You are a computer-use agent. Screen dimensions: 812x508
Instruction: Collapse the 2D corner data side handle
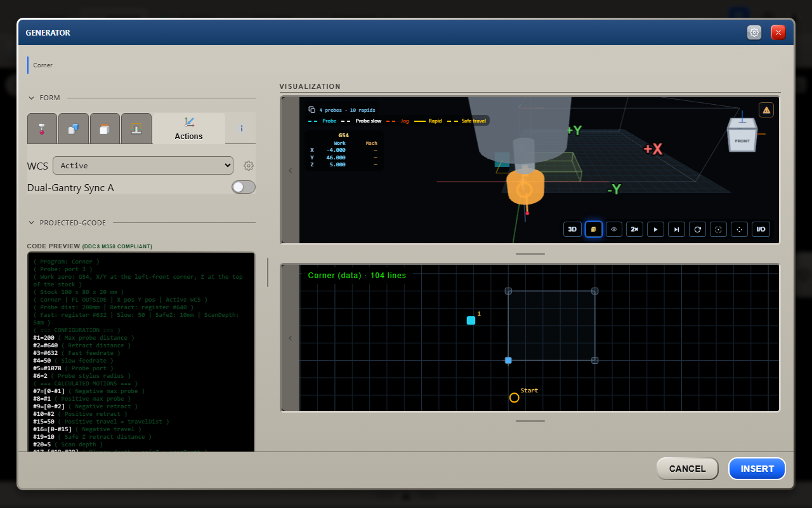coord(291,338)
